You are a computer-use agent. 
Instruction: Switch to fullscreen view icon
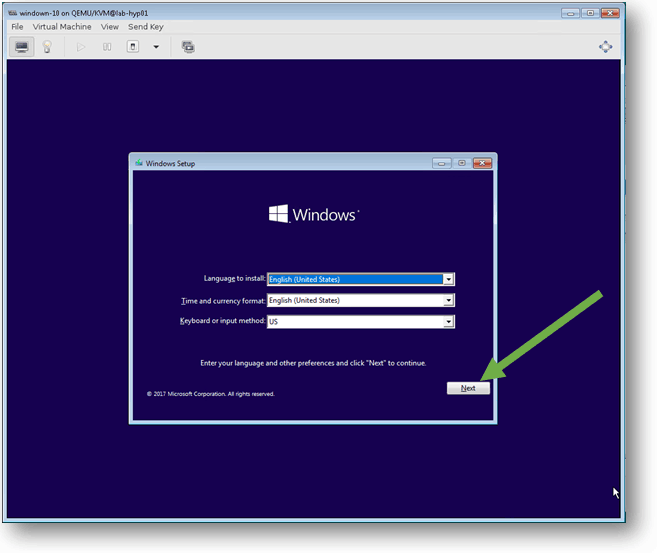click(x=605, y=47)
